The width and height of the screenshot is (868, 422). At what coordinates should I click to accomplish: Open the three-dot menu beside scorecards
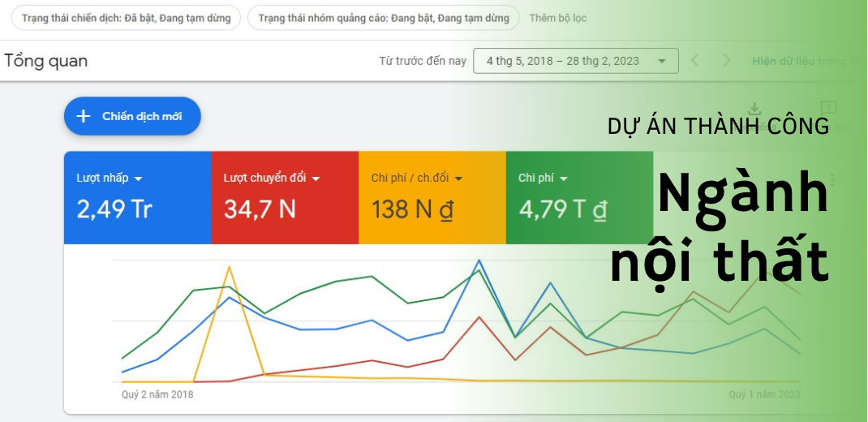[x=832, y=180]
